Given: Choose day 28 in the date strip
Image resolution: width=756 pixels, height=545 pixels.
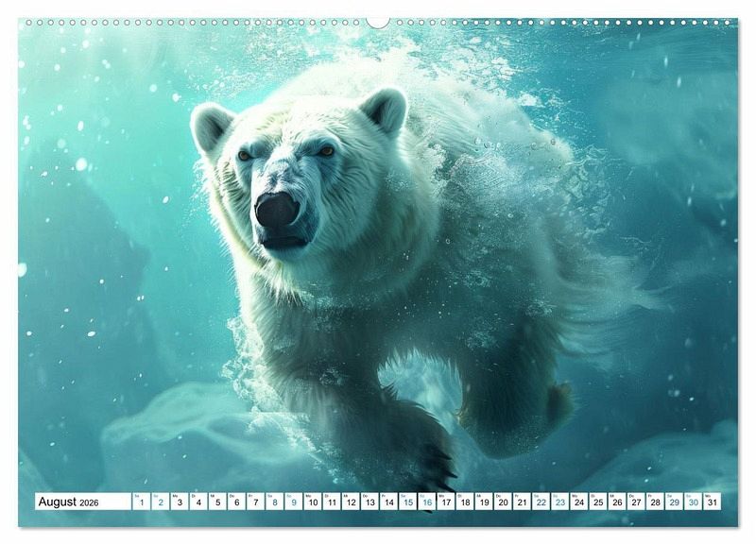Looking at the screenshot, I should [656, 502].
